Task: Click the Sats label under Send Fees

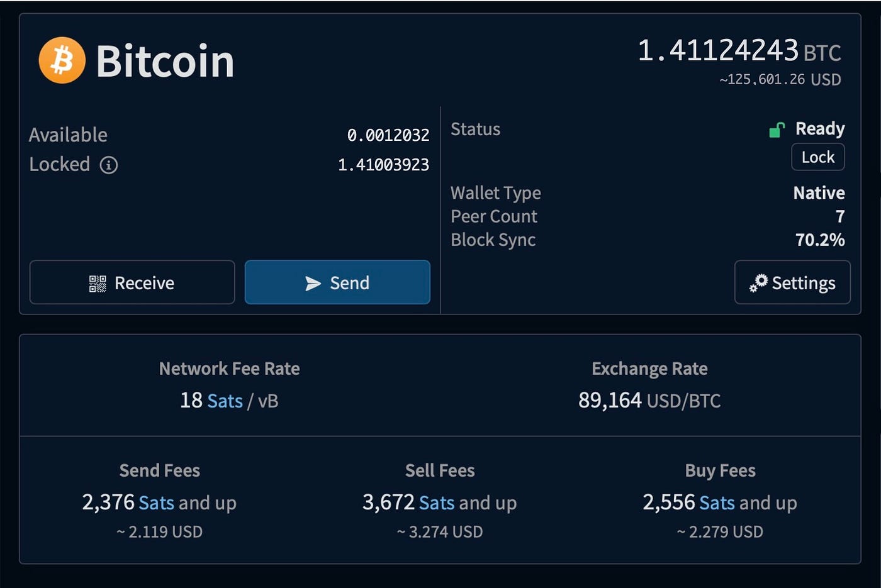Action: (x=155, y=503)
